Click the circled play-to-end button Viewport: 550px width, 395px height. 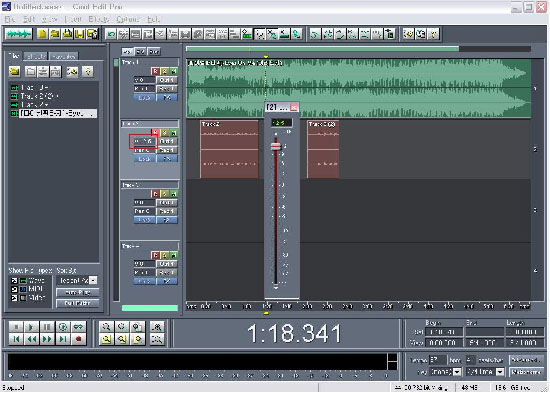point(62,327)
